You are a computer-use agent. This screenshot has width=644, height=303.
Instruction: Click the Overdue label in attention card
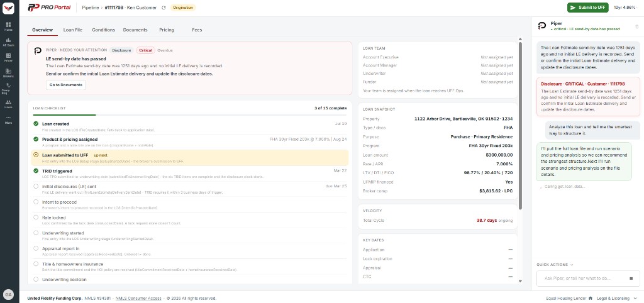click(165, 50)
